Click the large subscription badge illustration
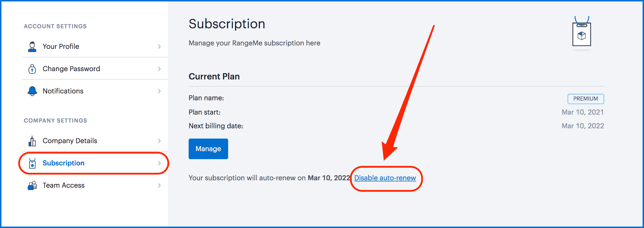 click(x=582, y=33)
